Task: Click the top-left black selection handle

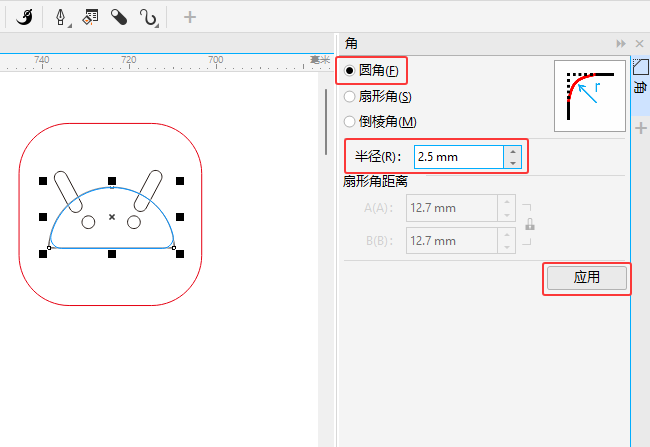Action: tap(43, 181)
